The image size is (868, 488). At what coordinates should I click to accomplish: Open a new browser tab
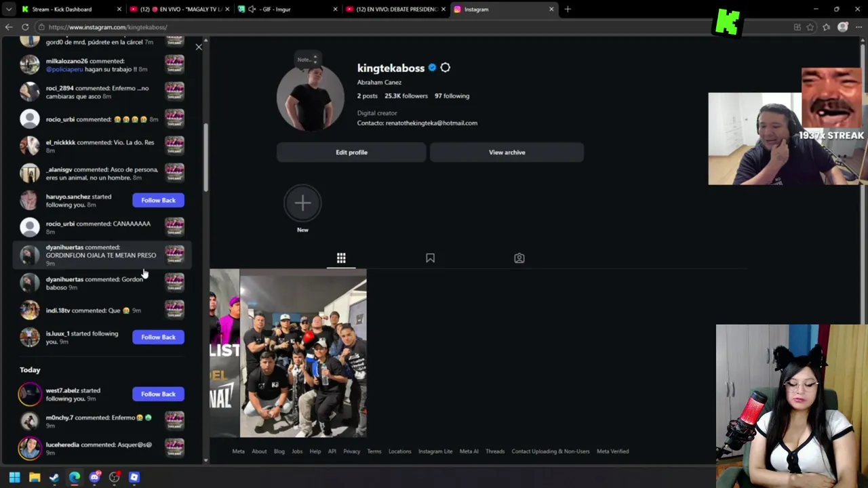568,9
